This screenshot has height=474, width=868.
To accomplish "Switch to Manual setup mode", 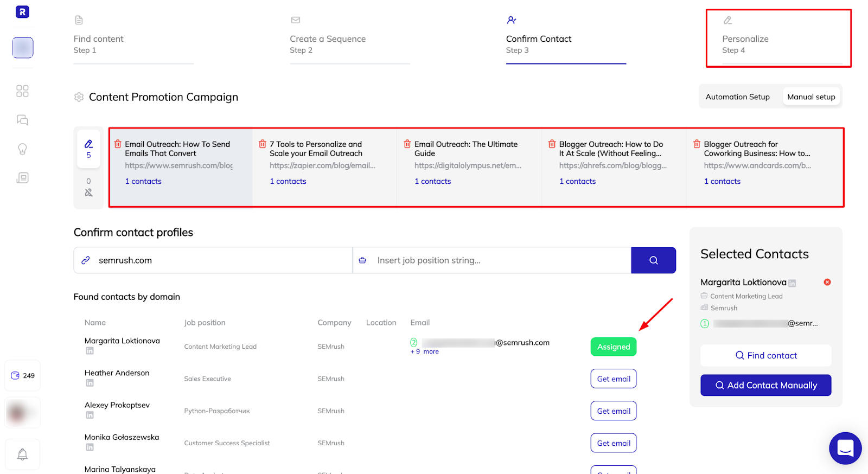I will tap(811, 97).
